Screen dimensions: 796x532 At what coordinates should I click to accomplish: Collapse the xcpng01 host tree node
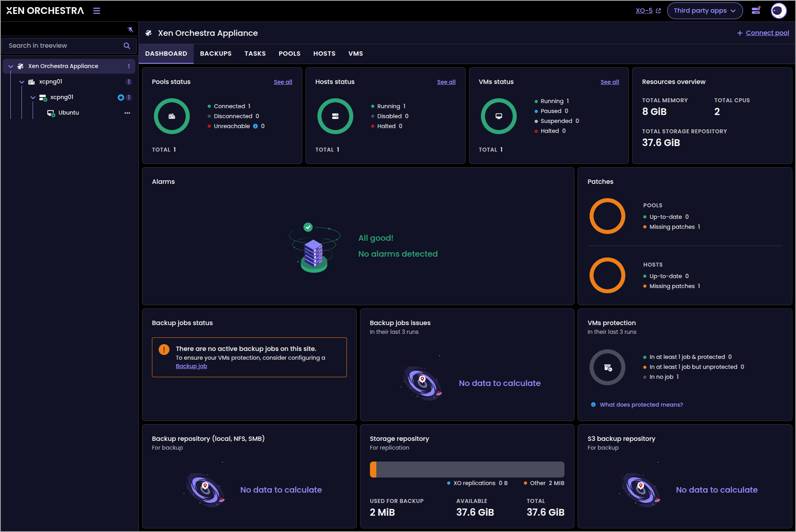(33, 97)
